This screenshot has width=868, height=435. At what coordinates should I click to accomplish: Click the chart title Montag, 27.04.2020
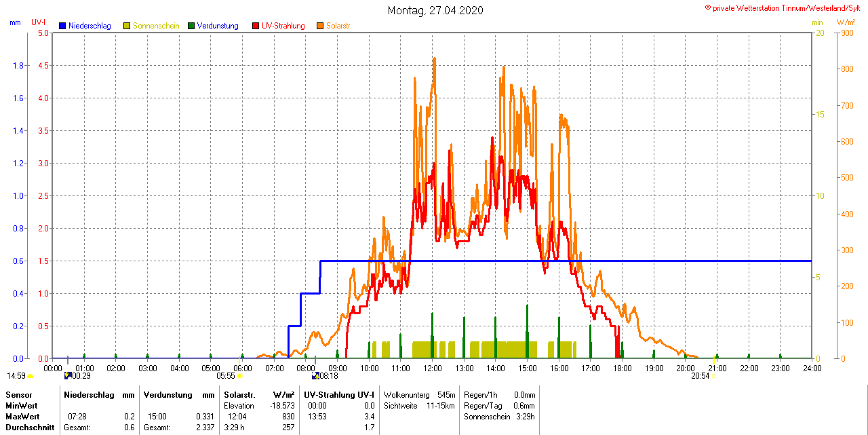(436, 10)
